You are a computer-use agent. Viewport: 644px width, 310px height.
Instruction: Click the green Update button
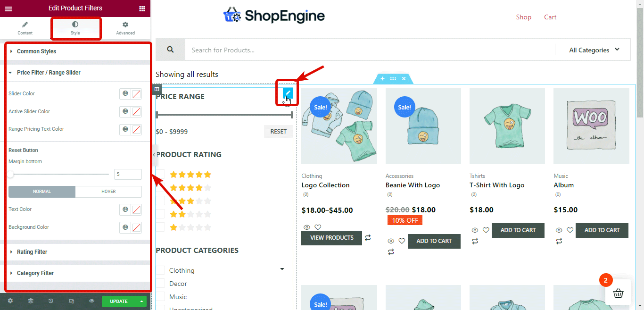pos(119,301)
